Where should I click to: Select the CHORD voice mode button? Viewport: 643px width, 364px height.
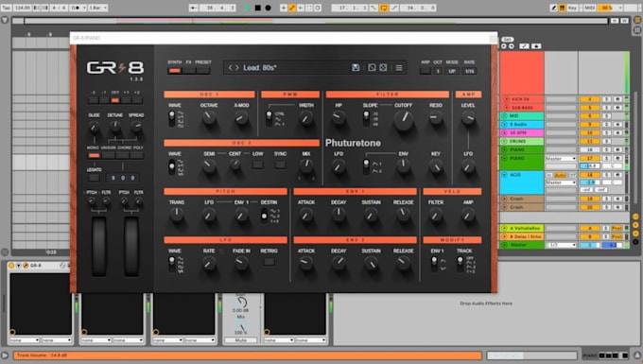[x=123, y=155]
